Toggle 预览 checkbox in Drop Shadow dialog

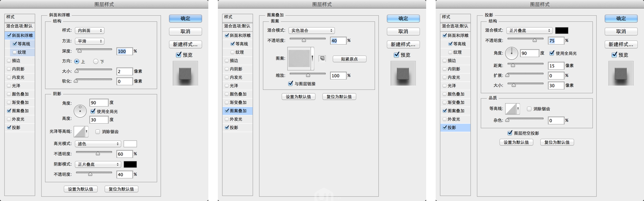tap(614, 55)
